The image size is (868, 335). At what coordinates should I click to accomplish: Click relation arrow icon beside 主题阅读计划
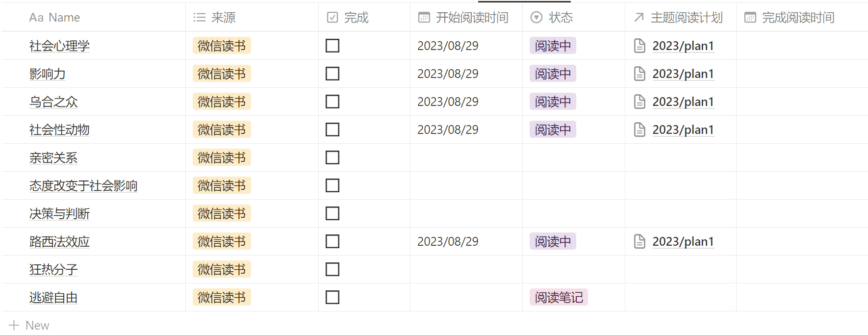[639, 18]
